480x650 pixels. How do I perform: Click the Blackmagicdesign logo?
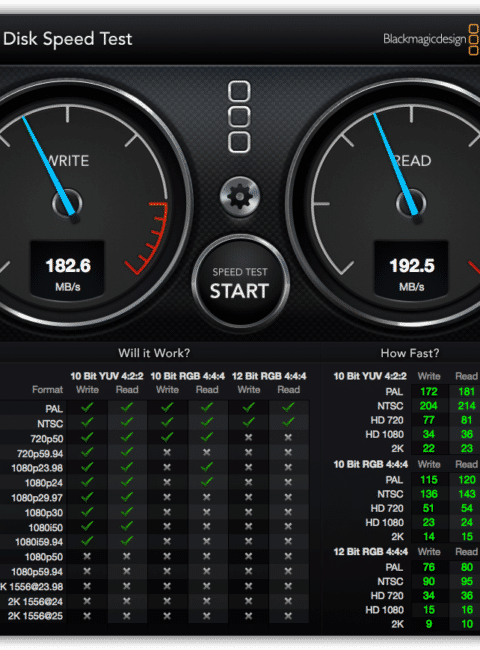click(x=431, y=40)
